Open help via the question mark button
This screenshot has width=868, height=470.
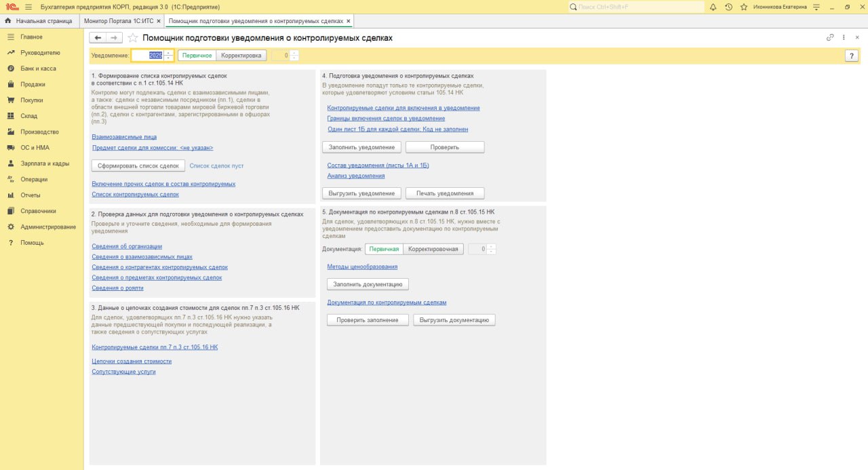coord(852,55)
